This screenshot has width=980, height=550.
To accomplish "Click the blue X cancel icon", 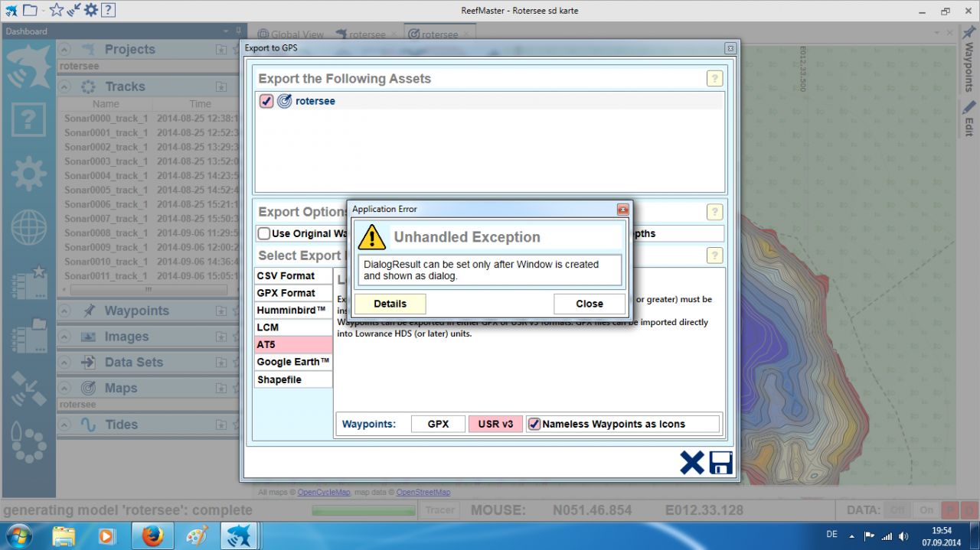I will (691, 463).
